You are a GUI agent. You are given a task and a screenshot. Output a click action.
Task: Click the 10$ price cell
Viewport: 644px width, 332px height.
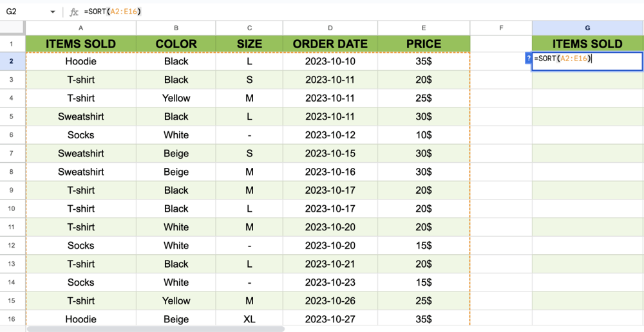tap(424, 135)
